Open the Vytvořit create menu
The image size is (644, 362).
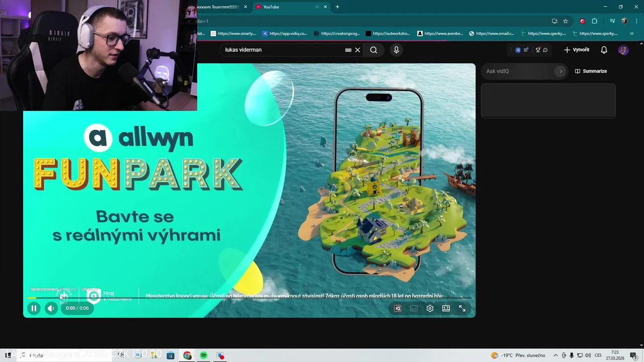577,50
